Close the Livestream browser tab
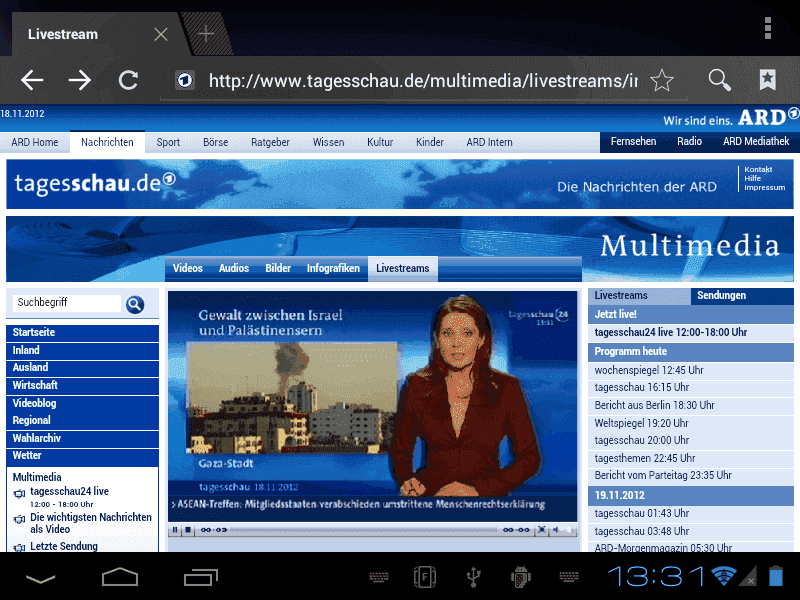The height and width of the screenshot is (600, 800). point(161,34)
